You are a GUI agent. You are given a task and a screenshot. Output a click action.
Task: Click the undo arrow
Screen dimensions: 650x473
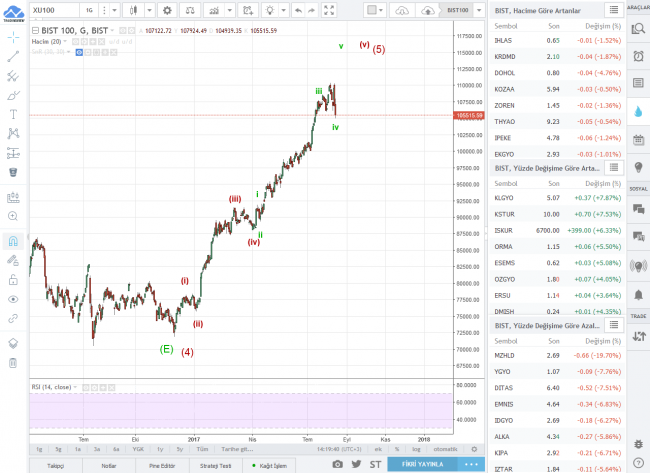coord(298,10)
